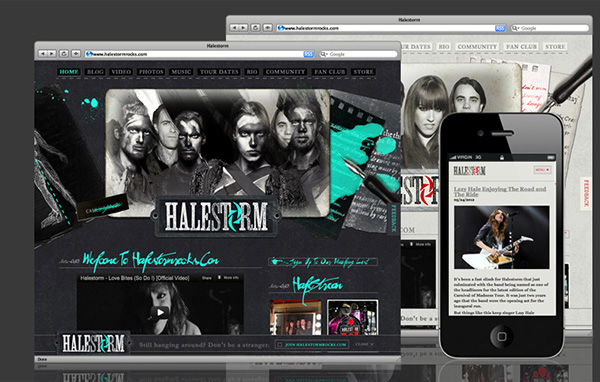Select TOUR DATES in dark site navigation
The height and width of the screenshot is (382, 600).
coord(219,72)
